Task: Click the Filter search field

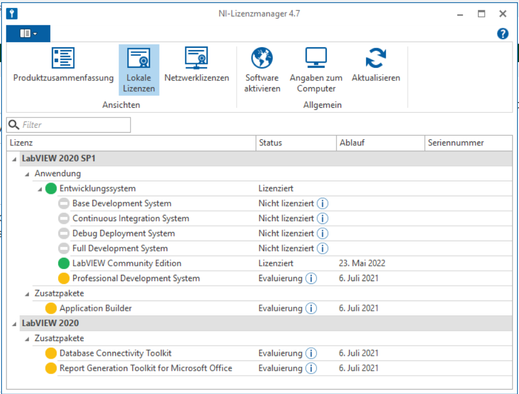Action: 68,125
